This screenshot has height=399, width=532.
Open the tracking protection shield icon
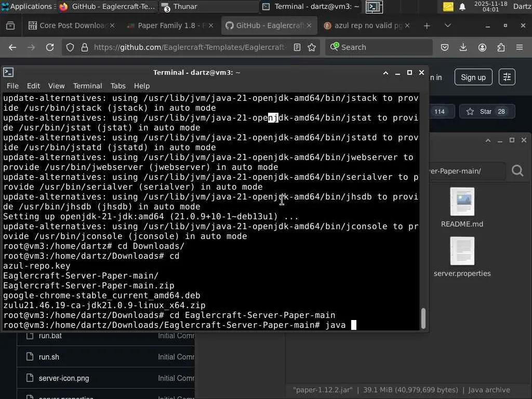pyautogui.click(x=70, y=47)
